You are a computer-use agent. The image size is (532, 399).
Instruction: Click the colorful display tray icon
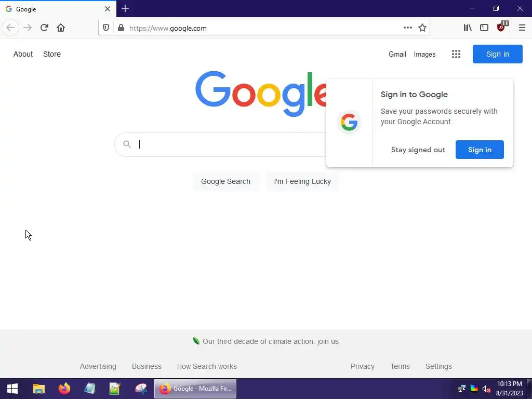[x=474, y=389]
